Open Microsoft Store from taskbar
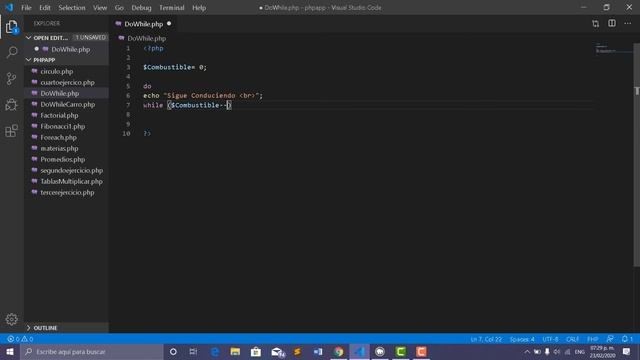Screen dimensions: 640x360 coord(256,351)
